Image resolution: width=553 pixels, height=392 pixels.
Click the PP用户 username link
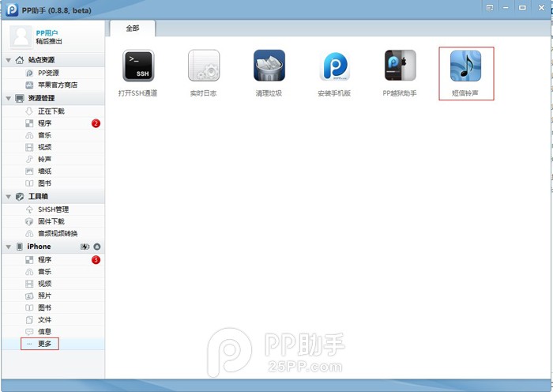[x=47, y=33]
